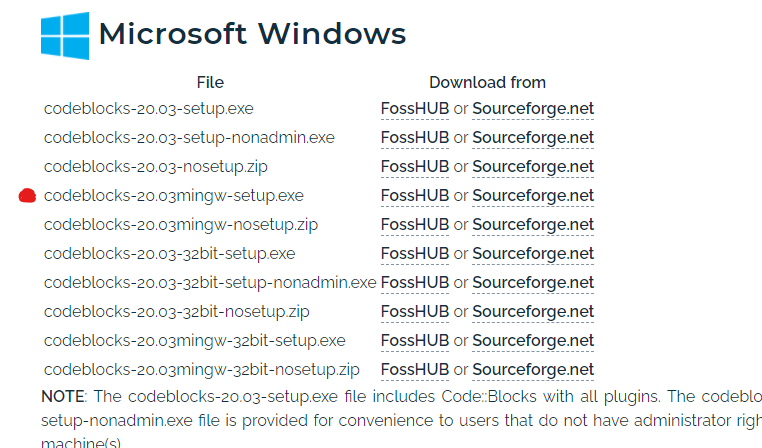Open Sourceforge.net link for codeblocks-20.03-nosetup.zip
The image size is (762, 448).
[x=533, y=167]
